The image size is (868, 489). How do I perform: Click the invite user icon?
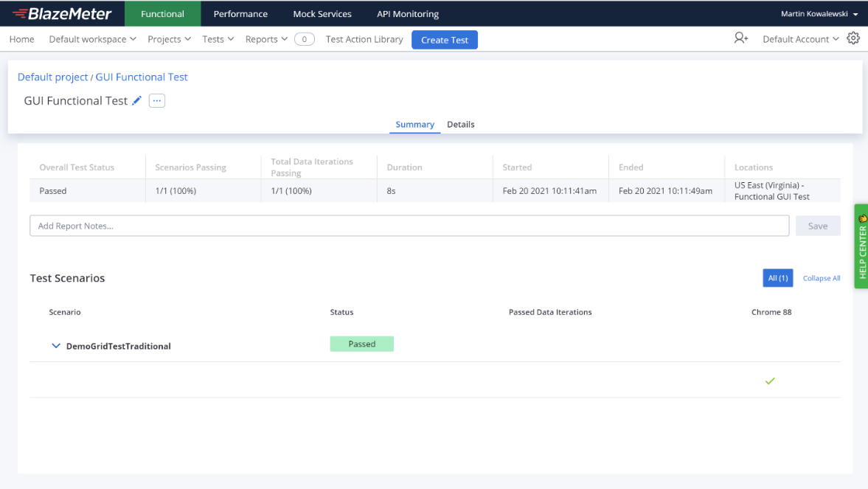point(740,38)
